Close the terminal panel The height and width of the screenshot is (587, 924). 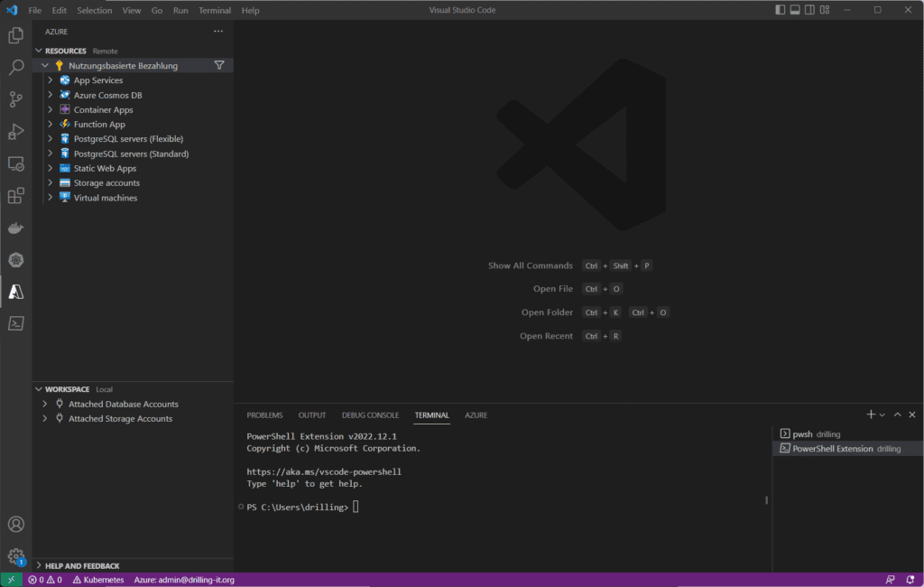tap(912, 415)
